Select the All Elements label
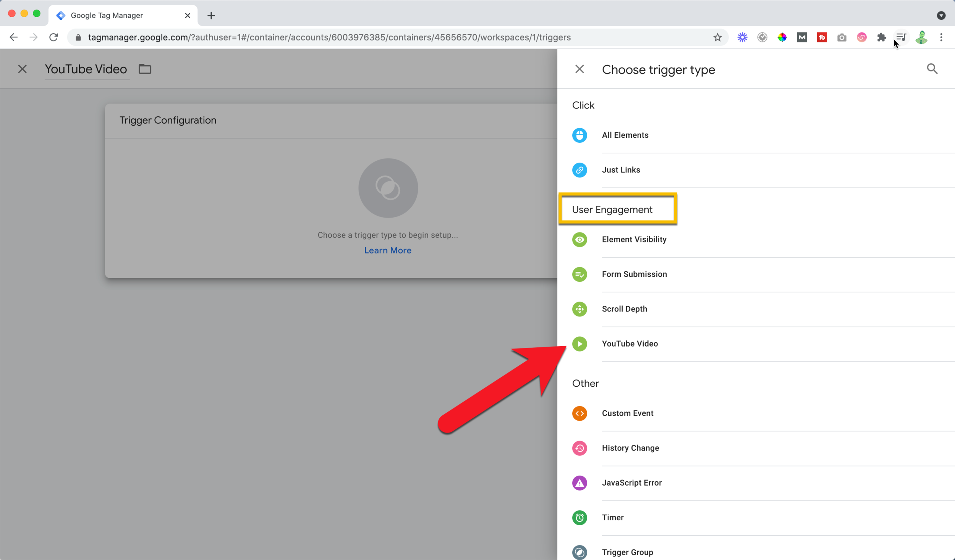This screenshot has height=560, width=955. (625, 135)
